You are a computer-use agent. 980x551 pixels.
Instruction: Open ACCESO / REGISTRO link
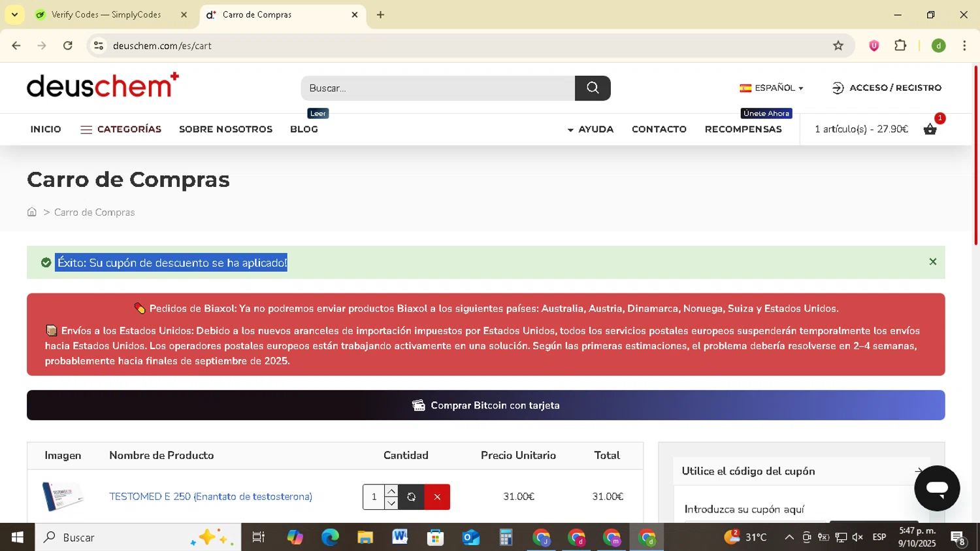(x=887, y=88)
